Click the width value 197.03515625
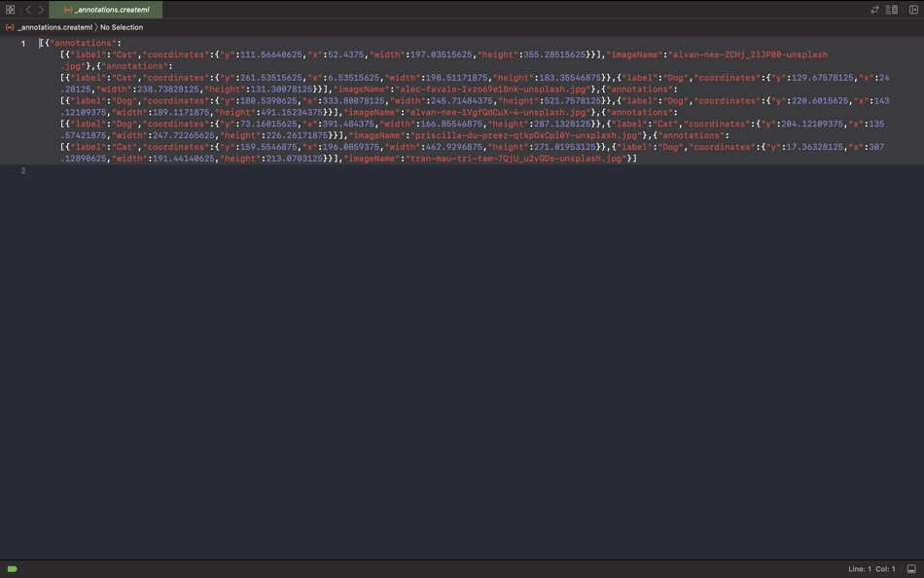924x578 pixels. [441, 54]
